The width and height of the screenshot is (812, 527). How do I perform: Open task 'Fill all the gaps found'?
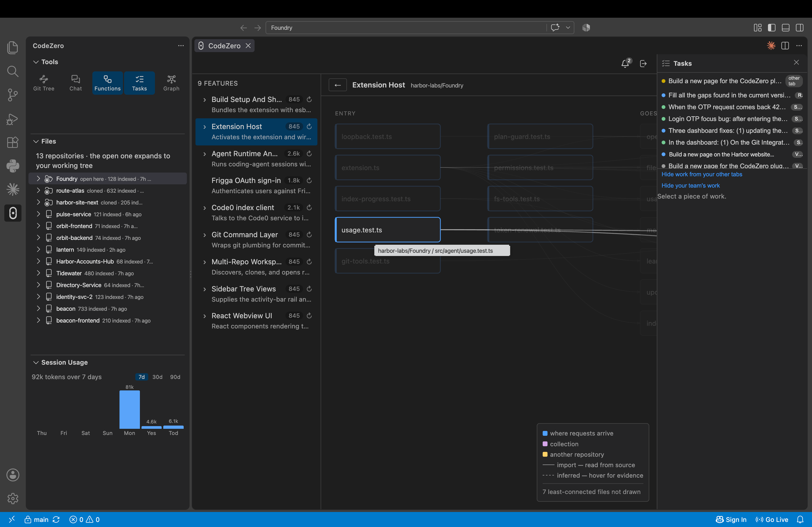click(732, 95)
